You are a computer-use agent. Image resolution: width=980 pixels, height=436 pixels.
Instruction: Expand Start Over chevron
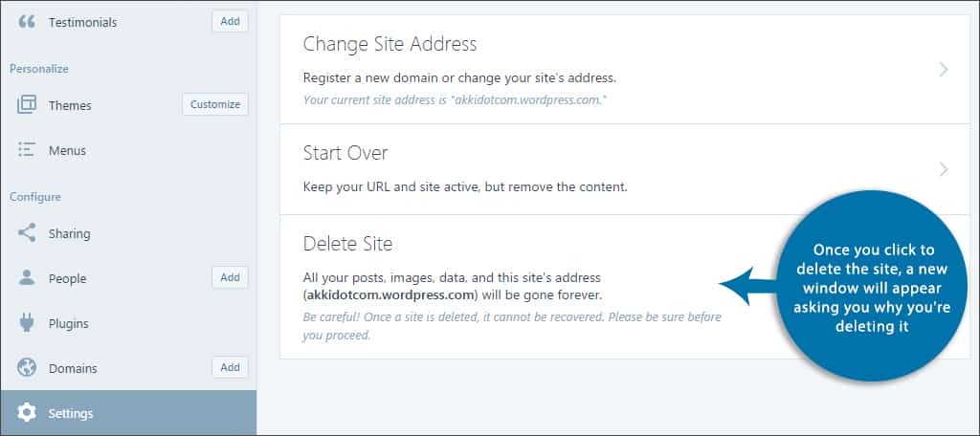coord(944,169)
